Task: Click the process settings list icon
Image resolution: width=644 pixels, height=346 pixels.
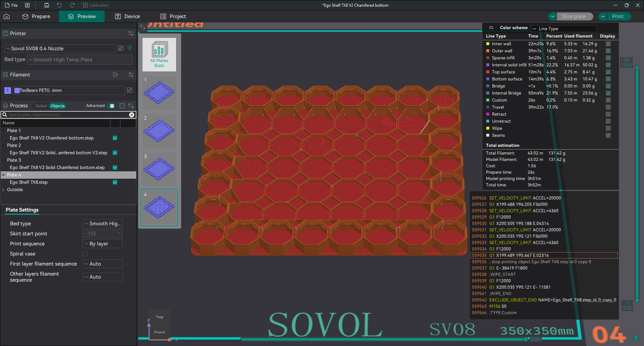Action: (x=122, y=106)
